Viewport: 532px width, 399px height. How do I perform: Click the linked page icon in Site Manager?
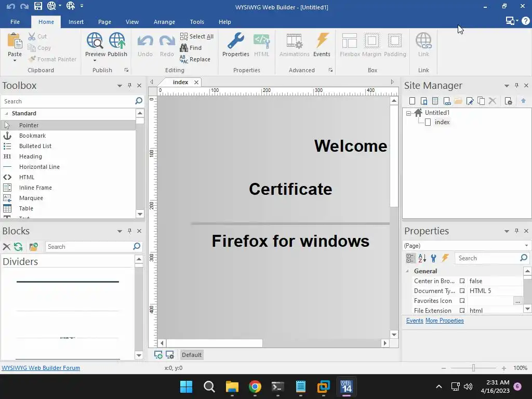click(x=447, y=101)
